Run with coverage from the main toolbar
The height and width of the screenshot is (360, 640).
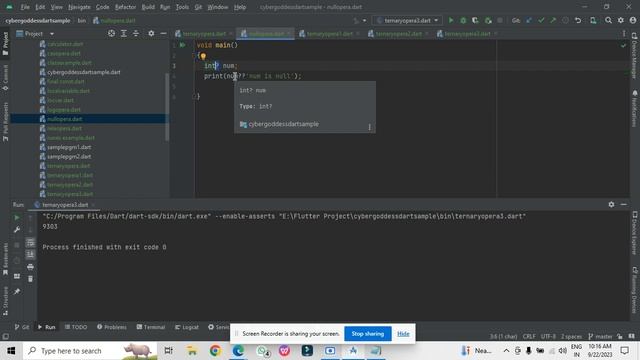point(475,20)
